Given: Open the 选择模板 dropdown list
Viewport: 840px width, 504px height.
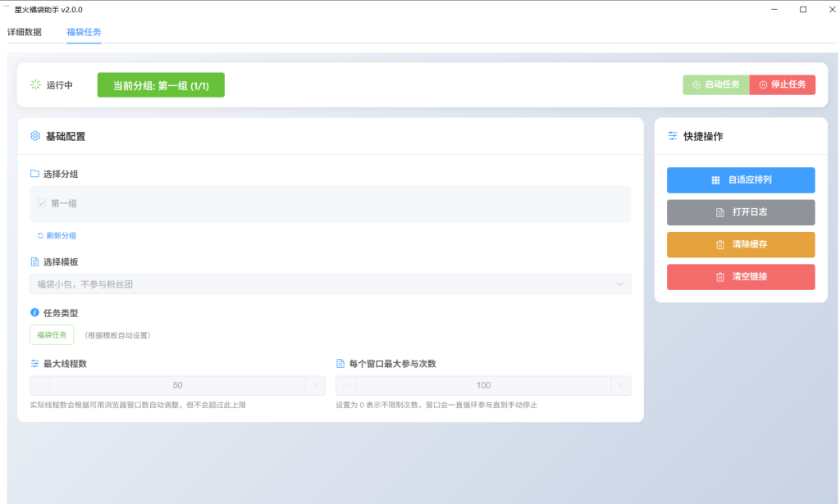Looking at the screenshot, I should tap(330, 284).
